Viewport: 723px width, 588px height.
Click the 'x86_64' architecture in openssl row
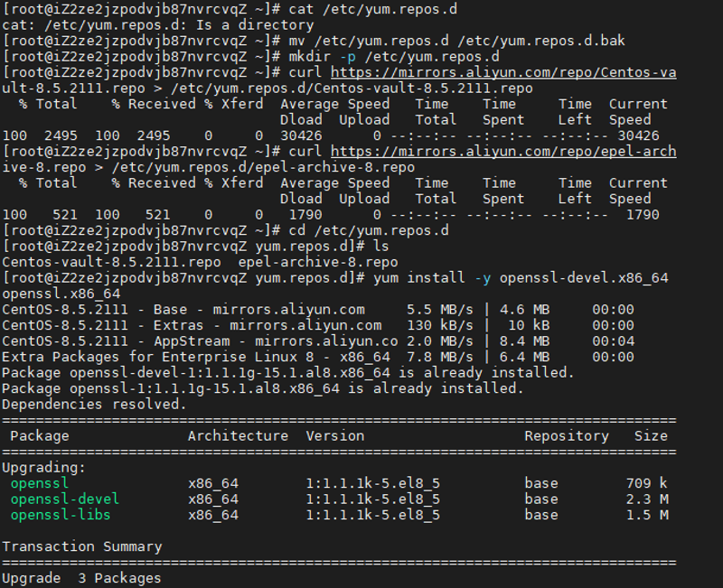(x=213, y=483)
